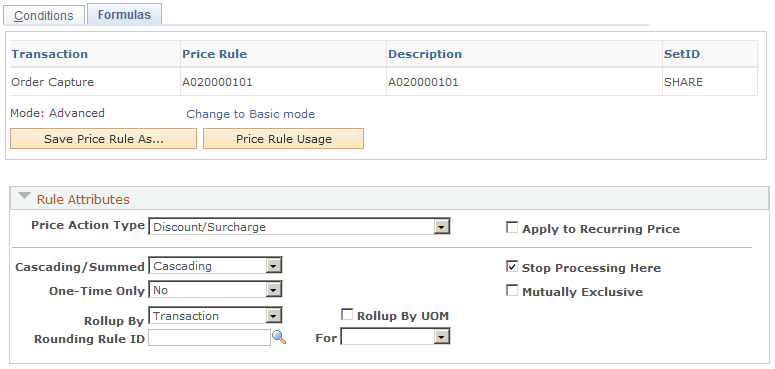Collapse the Rule Attributes section triangle

[x=24, y=196]
